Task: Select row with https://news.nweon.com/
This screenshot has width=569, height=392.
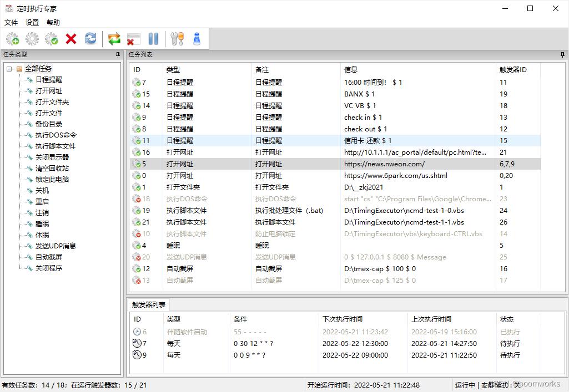Action: pyautogui.click(x=335, y=164)
